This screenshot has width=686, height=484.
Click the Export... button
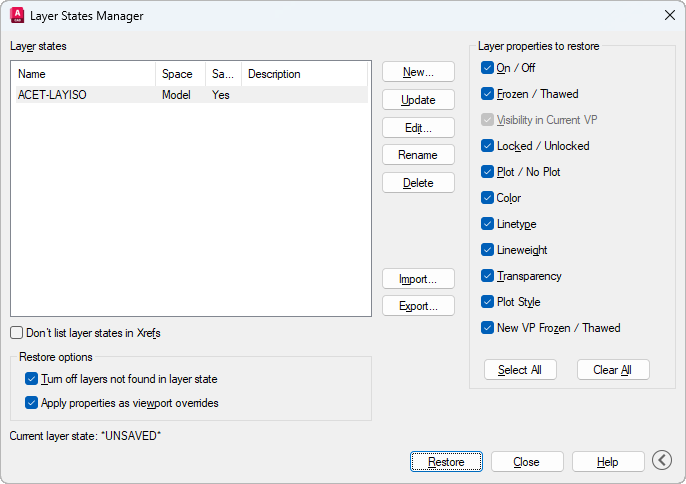coord(418,306)
